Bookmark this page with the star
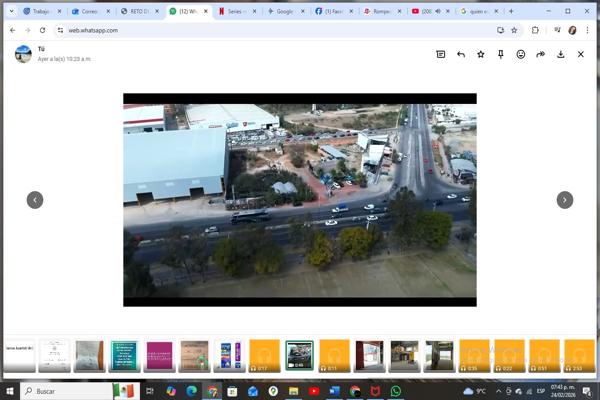Image resolution: width=600 pixels, height=400 pixels. point(514,30)
